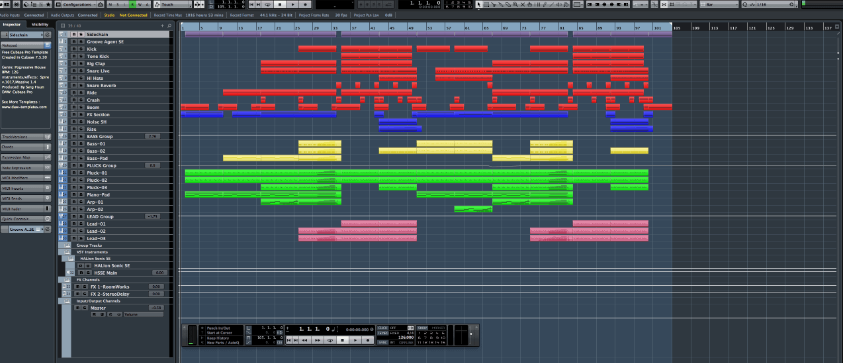Switch to the Visibility tab
843x363 pixels.
[x=40, y=25]
